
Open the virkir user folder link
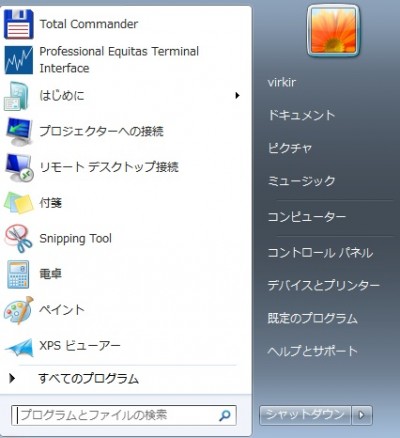pos(282,82)
